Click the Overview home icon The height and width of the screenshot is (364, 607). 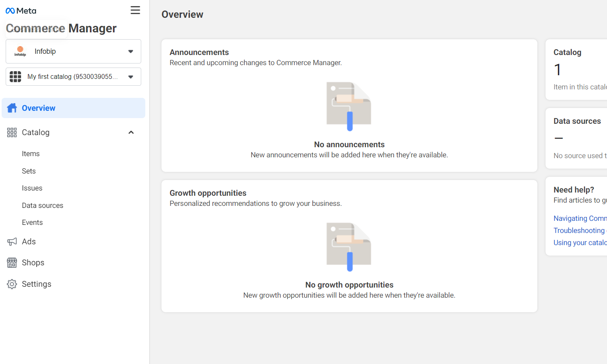pos(12,108)
